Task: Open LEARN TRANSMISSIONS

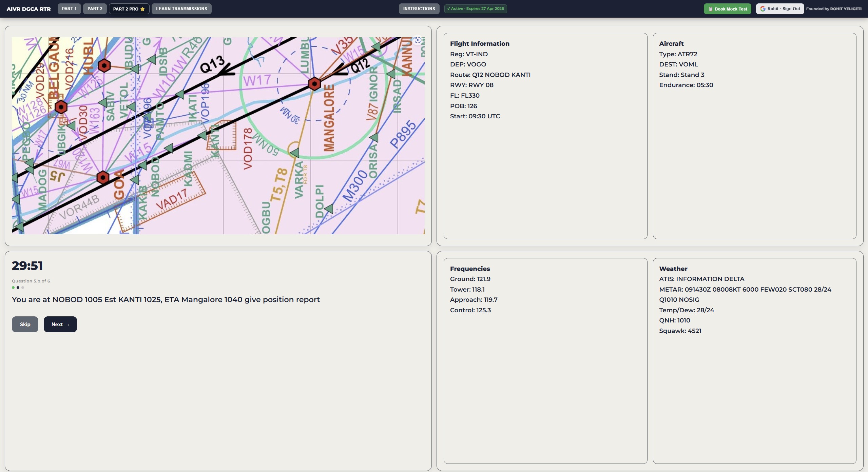Action: coord(181,8)
